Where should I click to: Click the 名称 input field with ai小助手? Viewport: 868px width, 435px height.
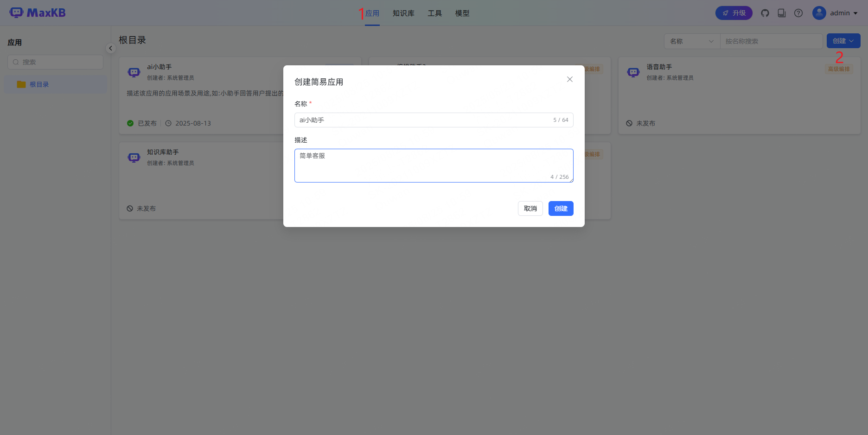tap(434, 120)
